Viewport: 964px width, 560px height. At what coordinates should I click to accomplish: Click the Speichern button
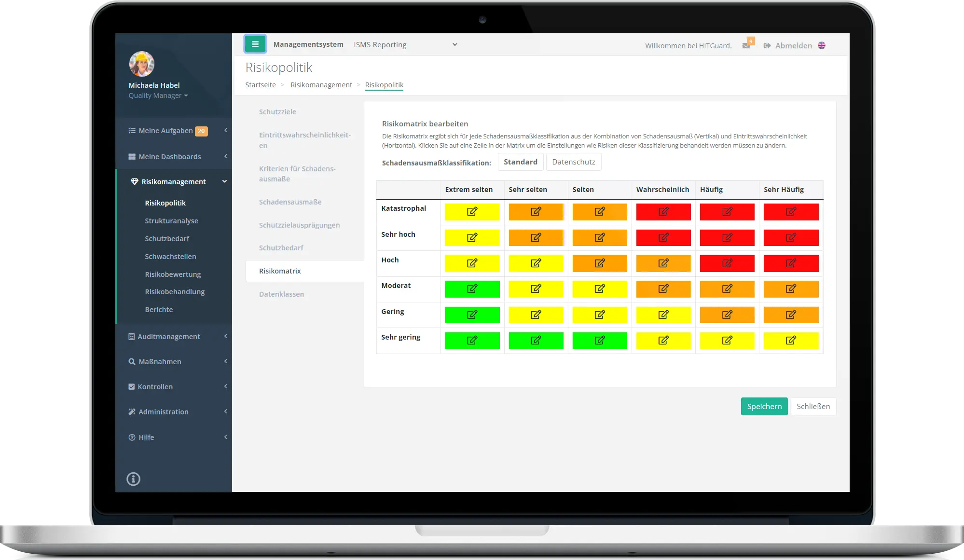click(764, 406)
